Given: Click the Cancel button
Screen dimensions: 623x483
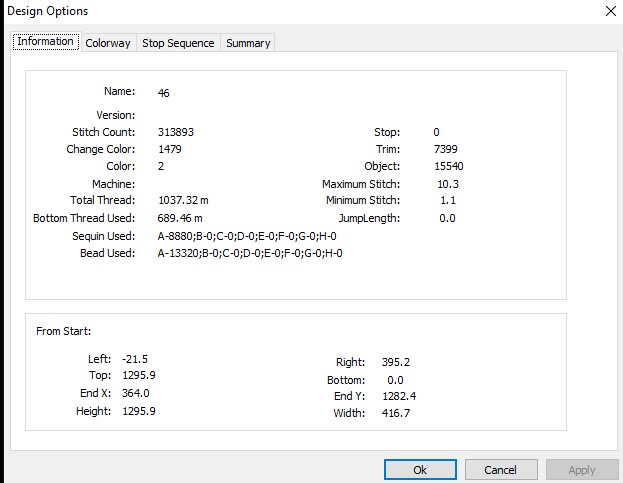Looking at the screenshot, I should [501, 470].
